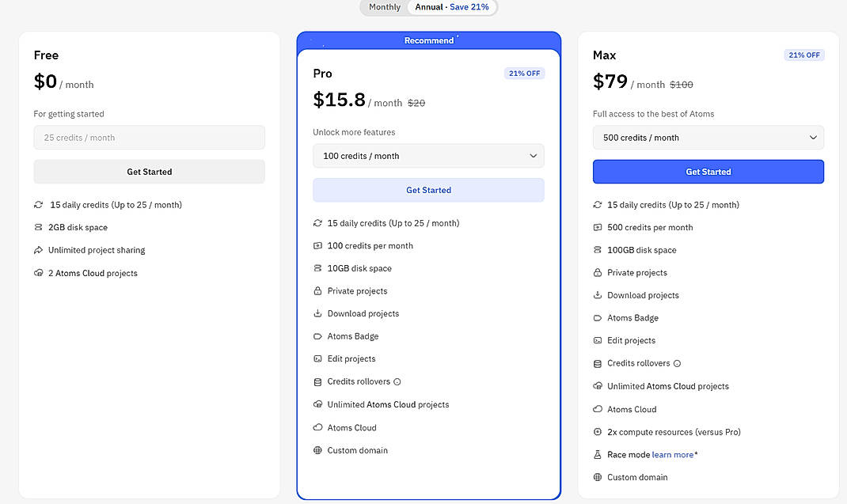This screenshot has height=504, width=847.
Task: Click Get Started on Pro plan
Action: 428,190
